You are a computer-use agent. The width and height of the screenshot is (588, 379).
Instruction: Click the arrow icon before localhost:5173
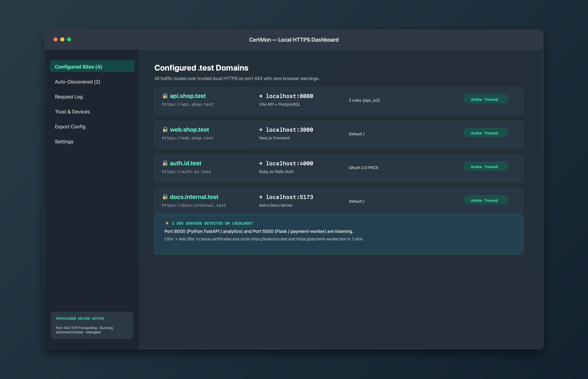(x=261, y=197)
